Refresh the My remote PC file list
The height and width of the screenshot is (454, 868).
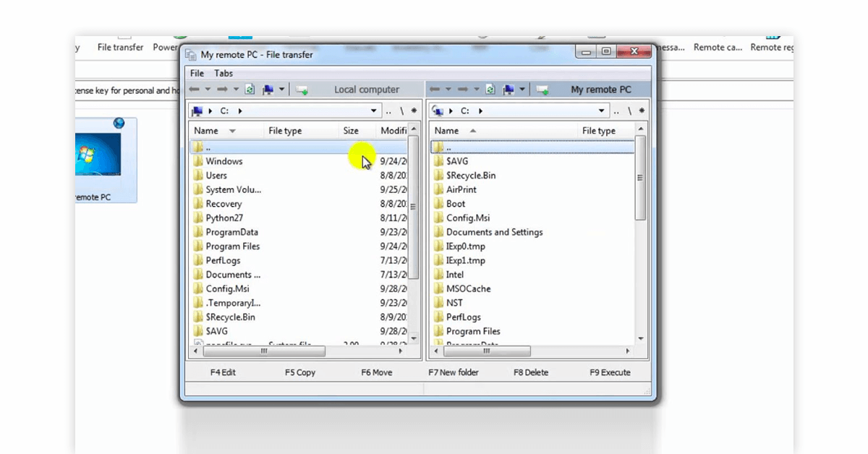coord(490,90)
